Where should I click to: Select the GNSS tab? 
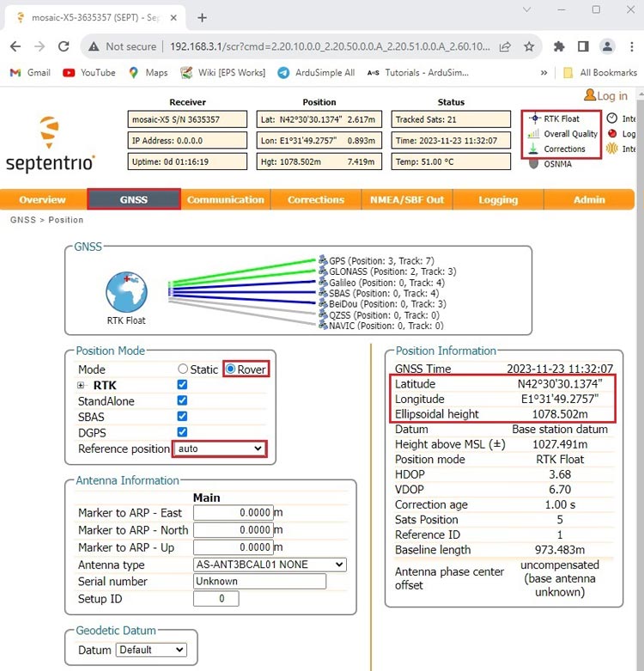(134, 199)
